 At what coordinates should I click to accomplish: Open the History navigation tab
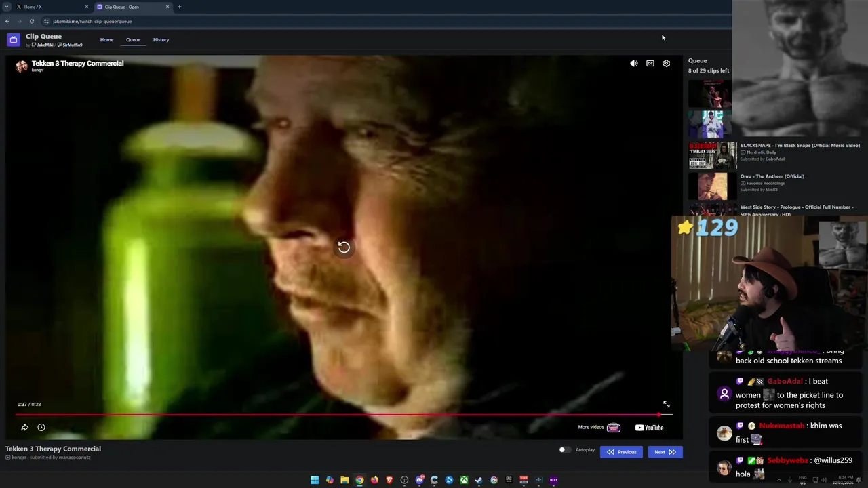(161, 40)
